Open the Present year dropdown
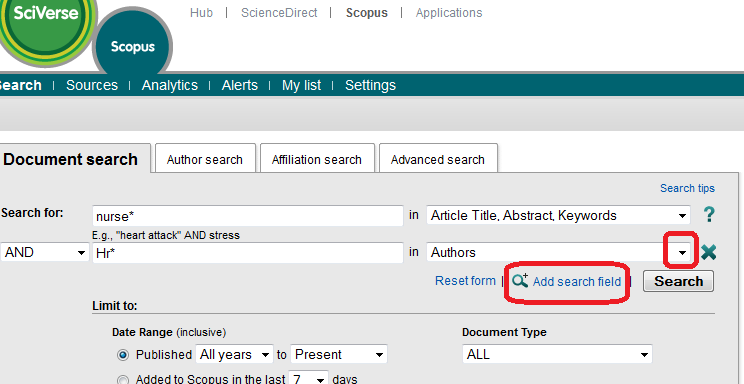Viewport: 744px width, 384px height. (339, 355)
